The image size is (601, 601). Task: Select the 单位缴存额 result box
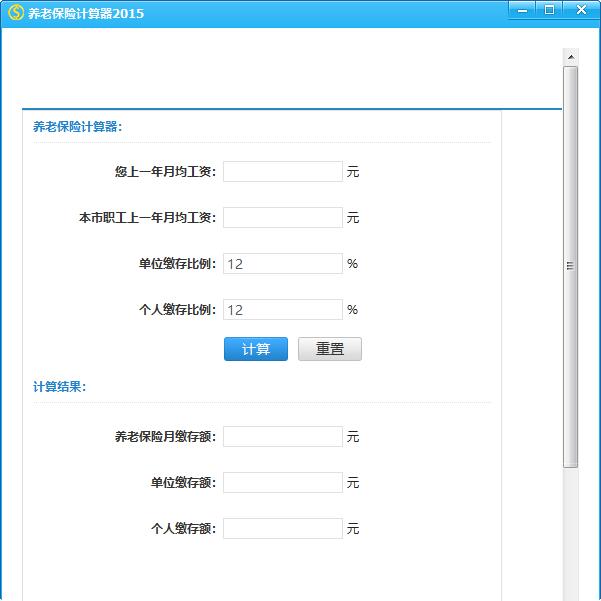point(283,483)
